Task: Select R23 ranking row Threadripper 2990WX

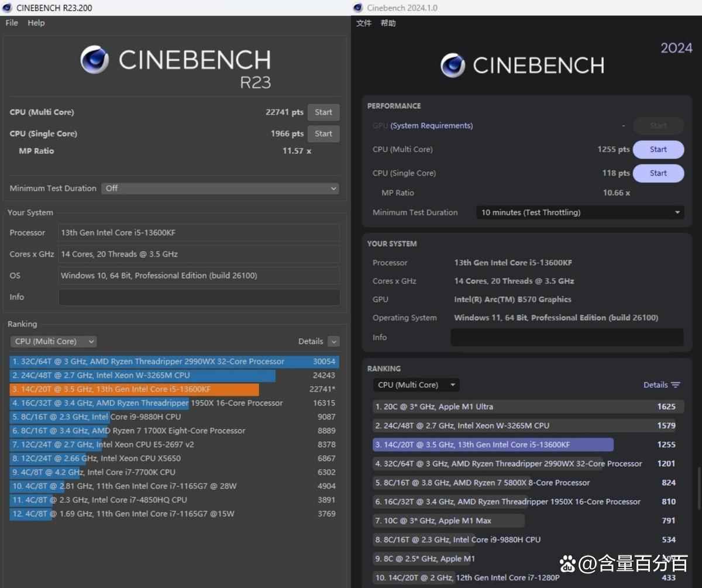Action: coord(174,362)
